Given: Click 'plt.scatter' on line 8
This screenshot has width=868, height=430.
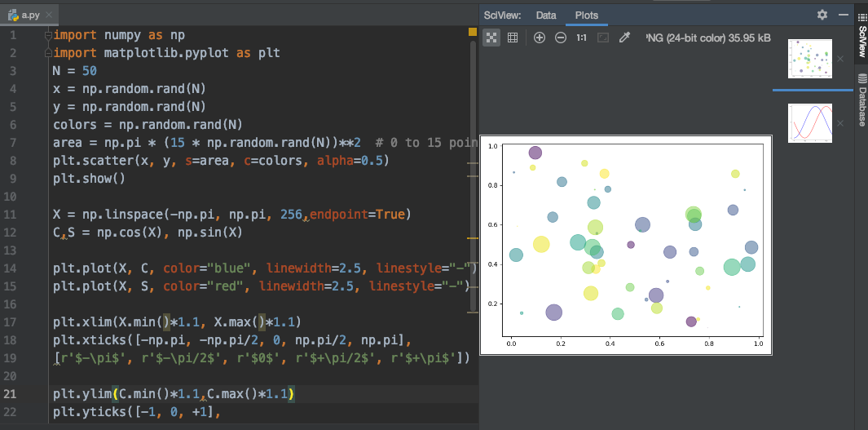Looking at the screenshot, I should 93,161.
